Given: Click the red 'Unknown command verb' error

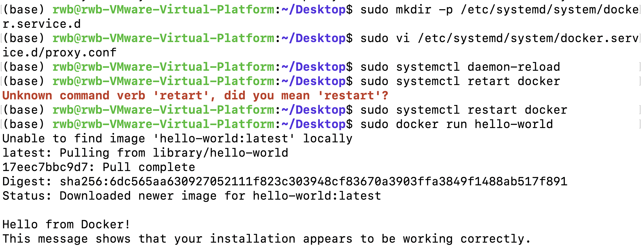Looking at the screenshot, I should pos(74,96).
